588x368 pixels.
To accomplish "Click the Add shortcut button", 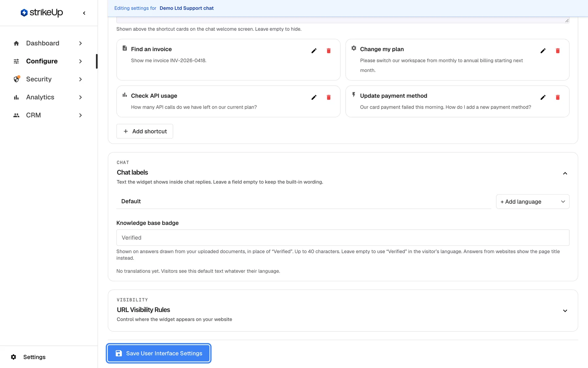I will [145, 131].
